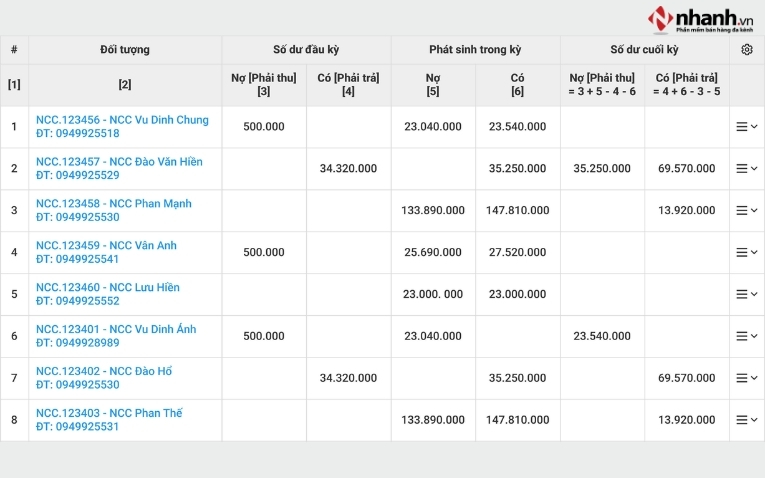765x478 pixels.
Task: Click the Đối tượng column header
Action: (x=125, y=50)
